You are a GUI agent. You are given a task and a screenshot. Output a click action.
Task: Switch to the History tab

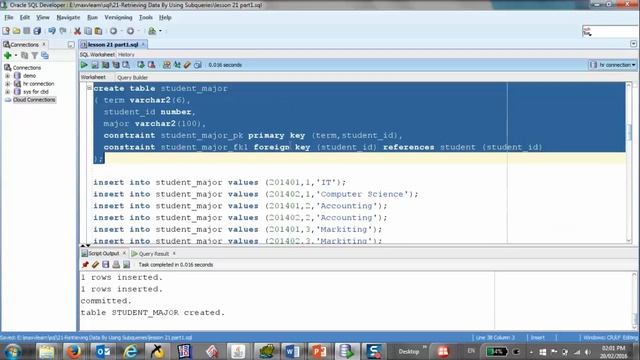pos(126,55)
